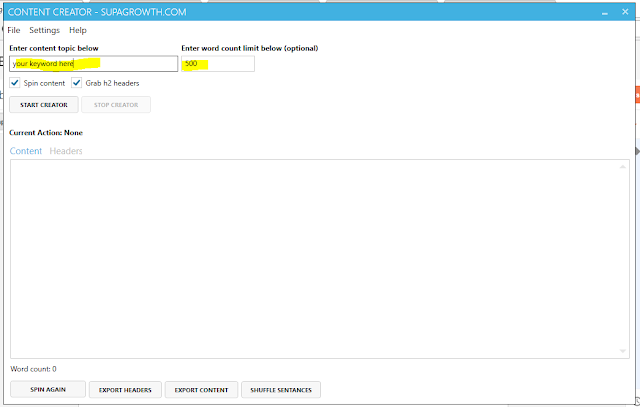
Task: Click the 'Word count: 0' label
Action: pos(33,369)
